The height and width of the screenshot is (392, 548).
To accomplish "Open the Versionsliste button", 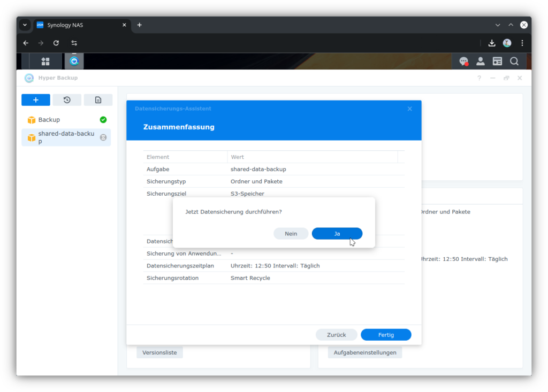I will pyautogui.click(x=159, y=352).
